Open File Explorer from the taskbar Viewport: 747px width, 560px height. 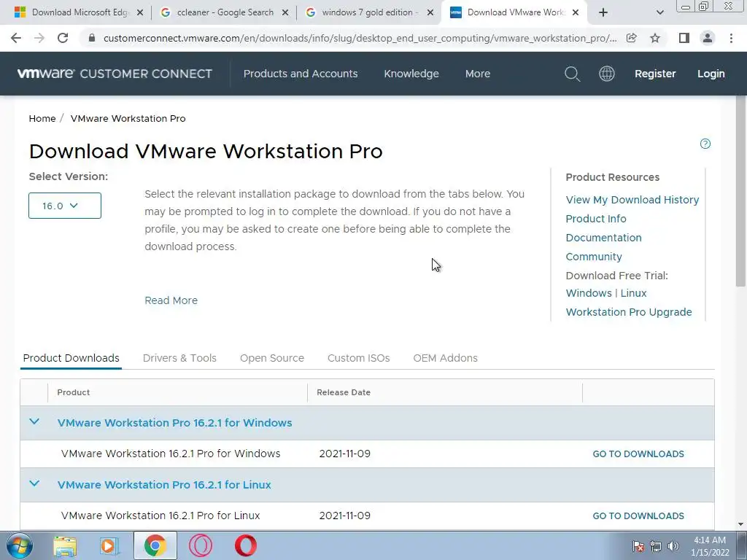[x=65, y=545]
